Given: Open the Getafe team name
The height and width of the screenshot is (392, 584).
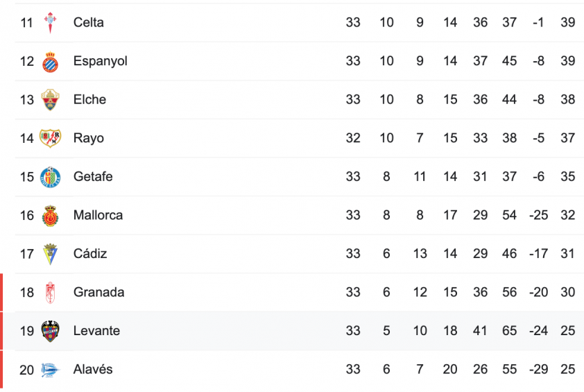Looking at the screenshot, I should [x=93, y=177].
